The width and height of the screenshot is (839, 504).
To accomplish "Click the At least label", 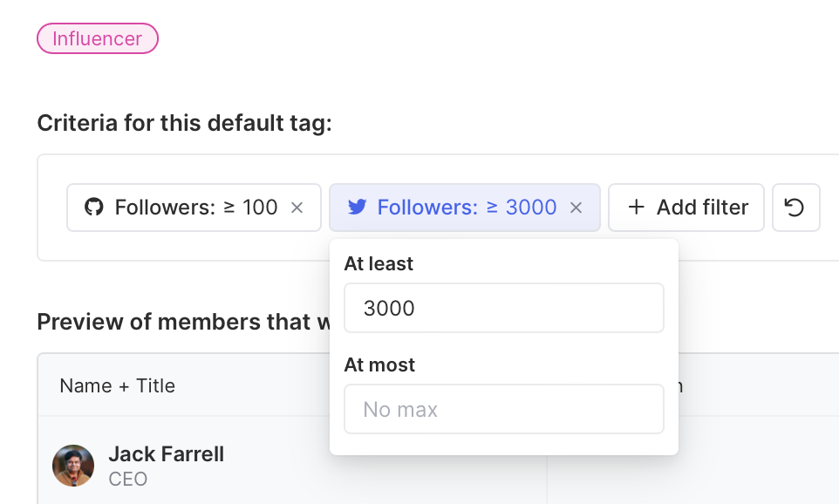I will 379,263.
